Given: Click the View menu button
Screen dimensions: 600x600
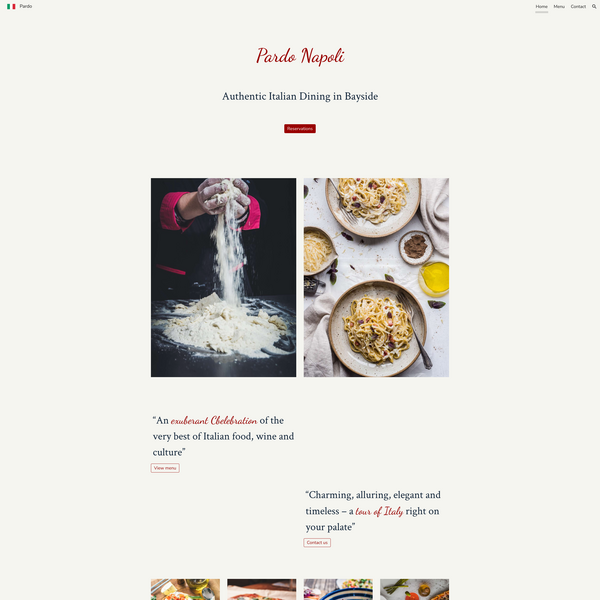Looking at the screenshot, I should click(165, 468).
